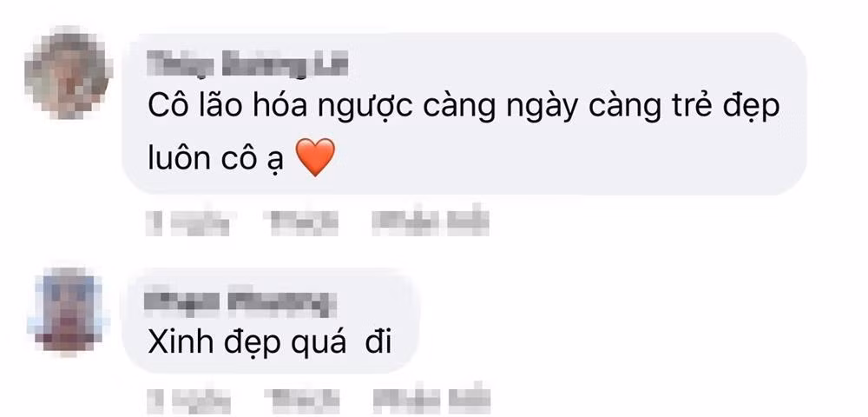
Task: Click the words 'trẻ đẹp' in the first comment
Action: point(727,109)
